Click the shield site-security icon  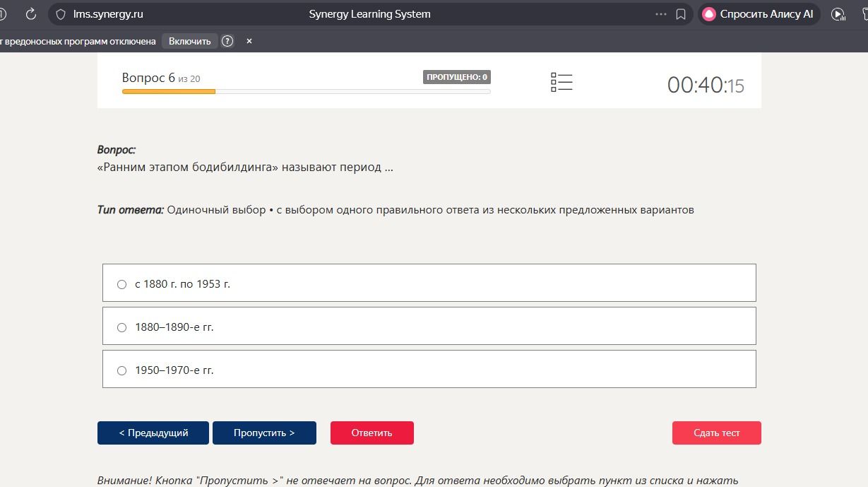point(61,13)
